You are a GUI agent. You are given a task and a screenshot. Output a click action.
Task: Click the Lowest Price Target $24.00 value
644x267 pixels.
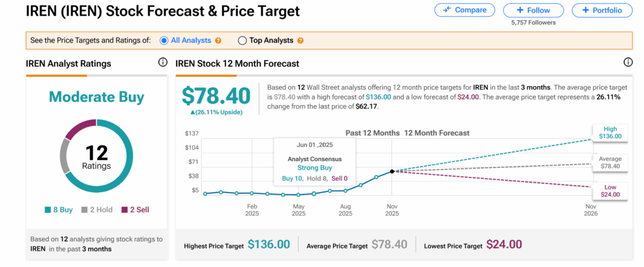[504, 244]
